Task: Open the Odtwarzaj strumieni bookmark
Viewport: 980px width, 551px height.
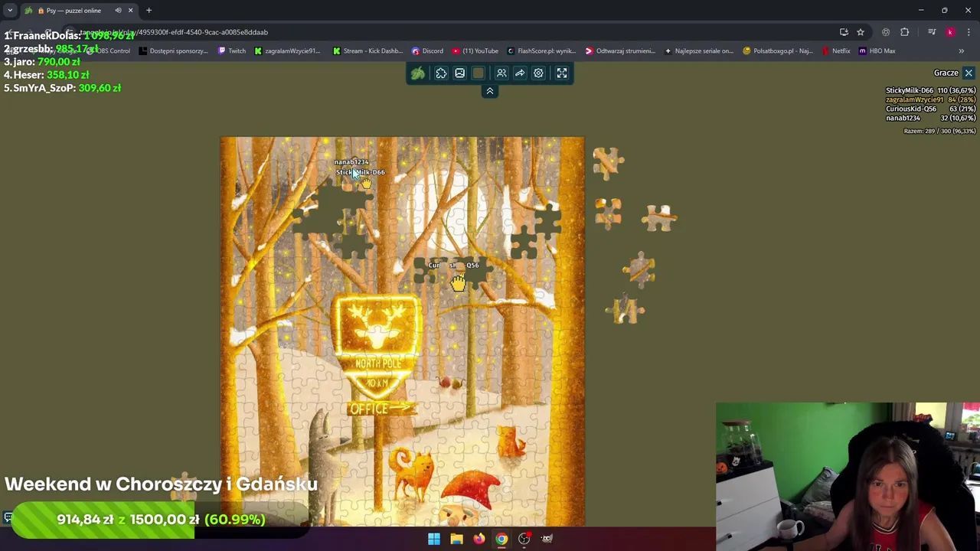Action: coord(620,51)
